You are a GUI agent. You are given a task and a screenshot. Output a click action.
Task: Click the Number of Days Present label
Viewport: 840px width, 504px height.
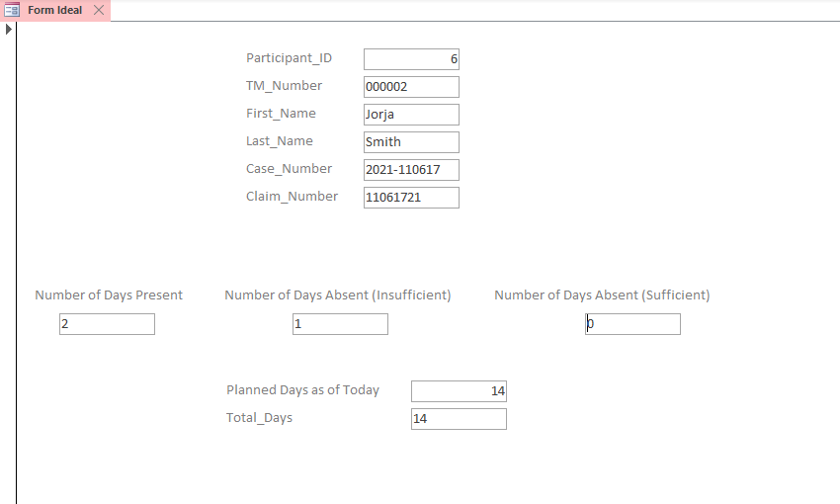pos(109,295)
